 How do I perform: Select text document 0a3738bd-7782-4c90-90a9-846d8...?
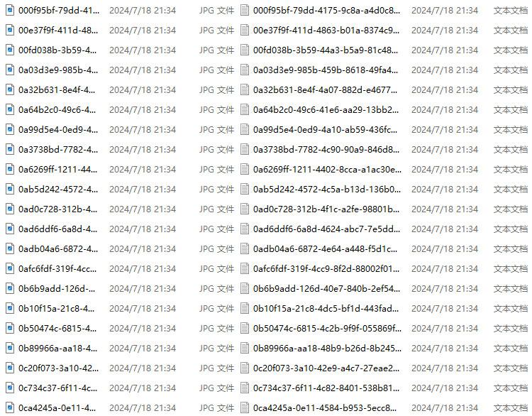point(326,149)
